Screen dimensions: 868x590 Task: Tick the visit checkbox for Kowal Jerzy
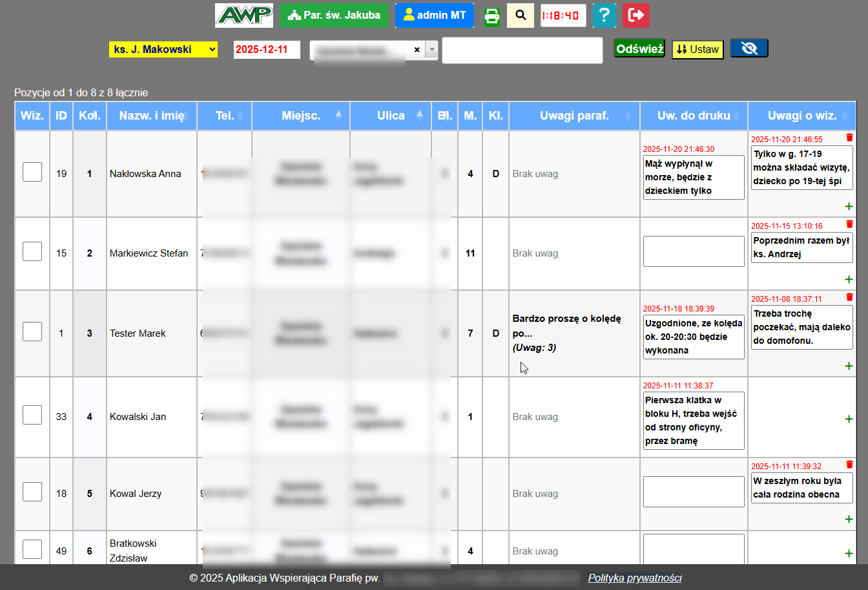[x=32, y=492]
